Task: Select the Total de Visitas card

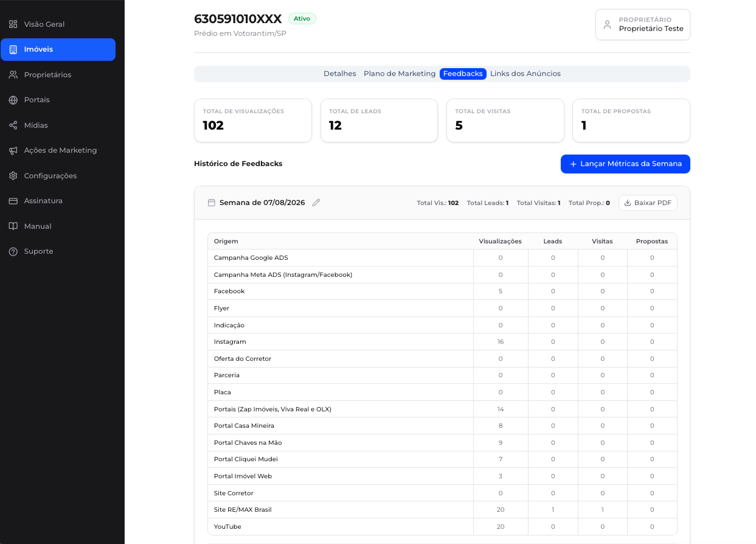Action: coord(505,120)
